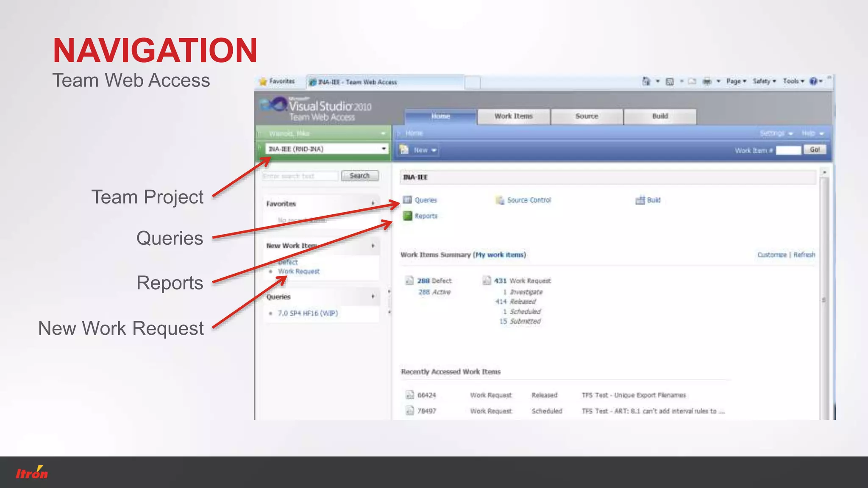Screen dimensions: 868x488
Task: Switch to the Source tab
Action: click(587, 116)
